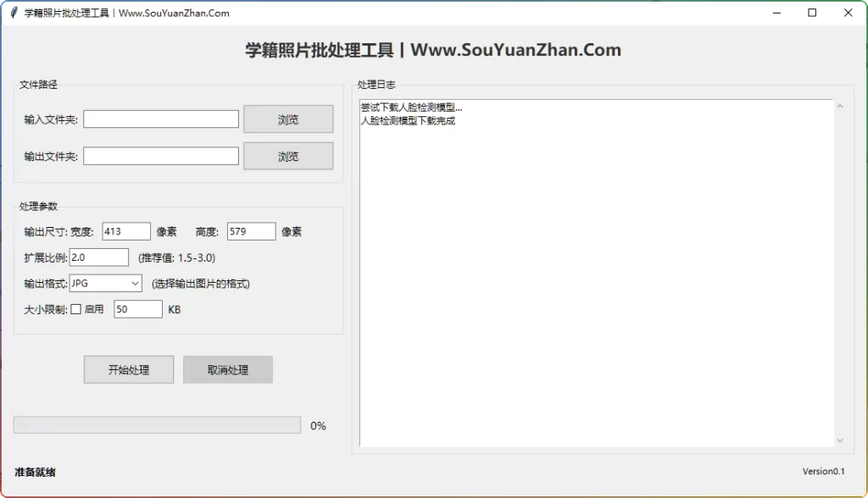Click the 开始处理 start processing button
The height and width of the screenshot is (498, 868).
tap(128, 369)
